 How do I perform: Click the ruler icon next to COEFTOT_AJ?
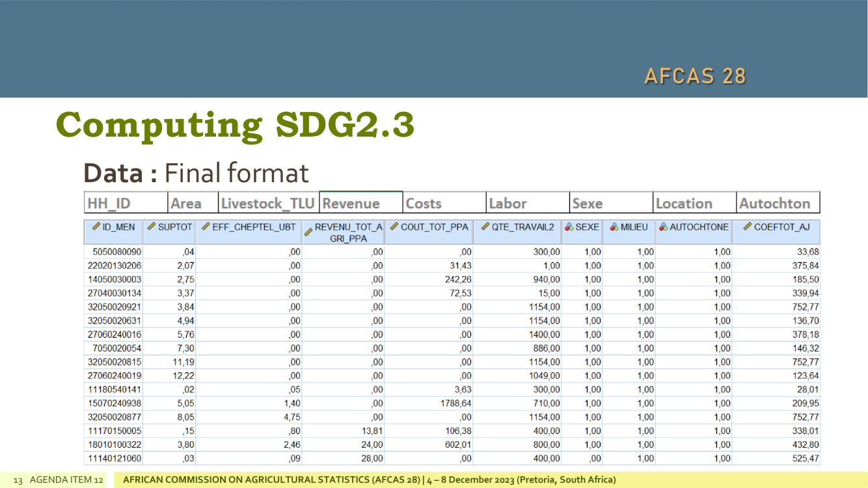tap(748, 227)
